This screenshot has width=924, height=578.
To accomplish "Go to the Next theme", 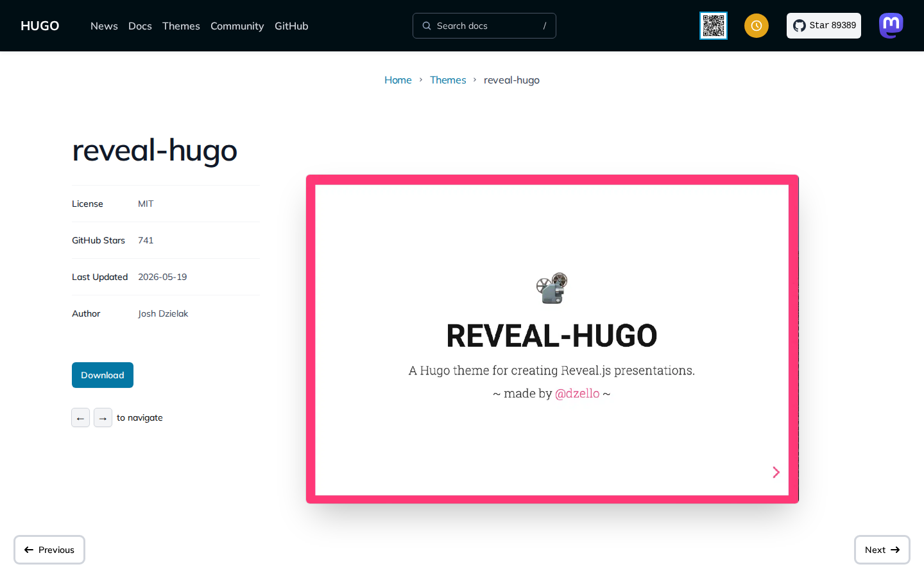I will pyautogui.click(x=882, y=550).
